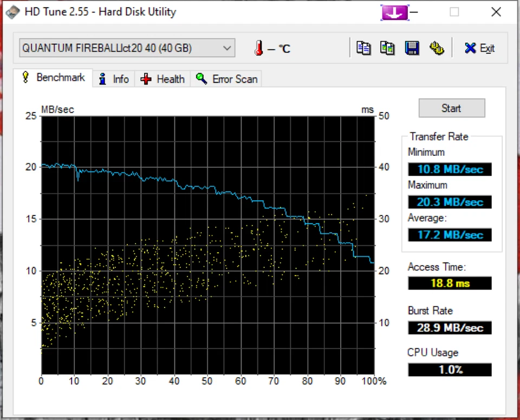
Task: Exit the application
Action: tap(479, 48)
